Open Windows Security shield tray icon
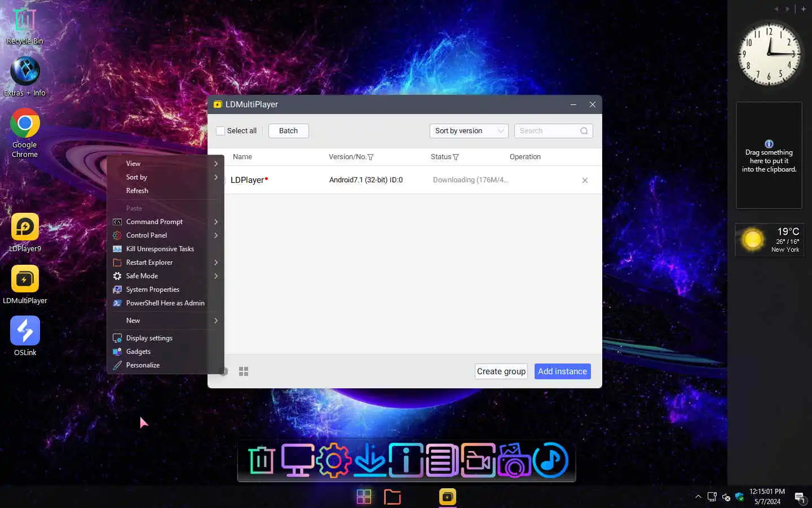The width and height of the screenshot is (812, 508). coord(739,497)
